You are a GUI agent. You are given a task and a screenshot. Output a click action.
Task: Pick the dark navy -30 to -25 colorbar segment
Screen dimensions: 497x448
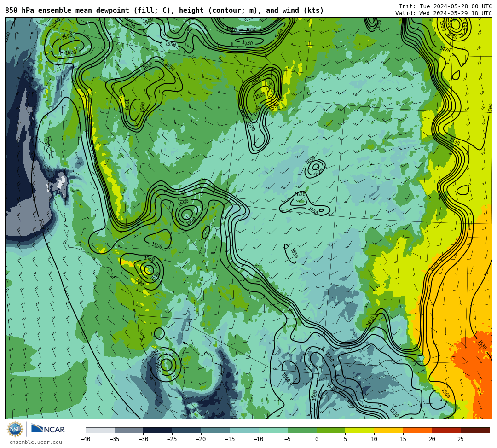[157, 430]
